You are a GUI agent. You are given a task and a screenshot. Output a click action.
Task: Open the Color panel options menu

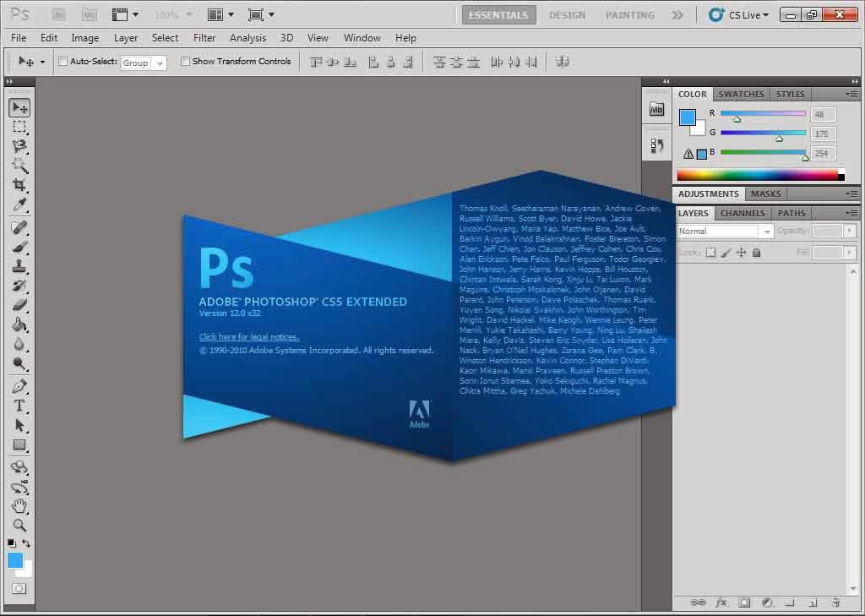[x=851, y=95]
